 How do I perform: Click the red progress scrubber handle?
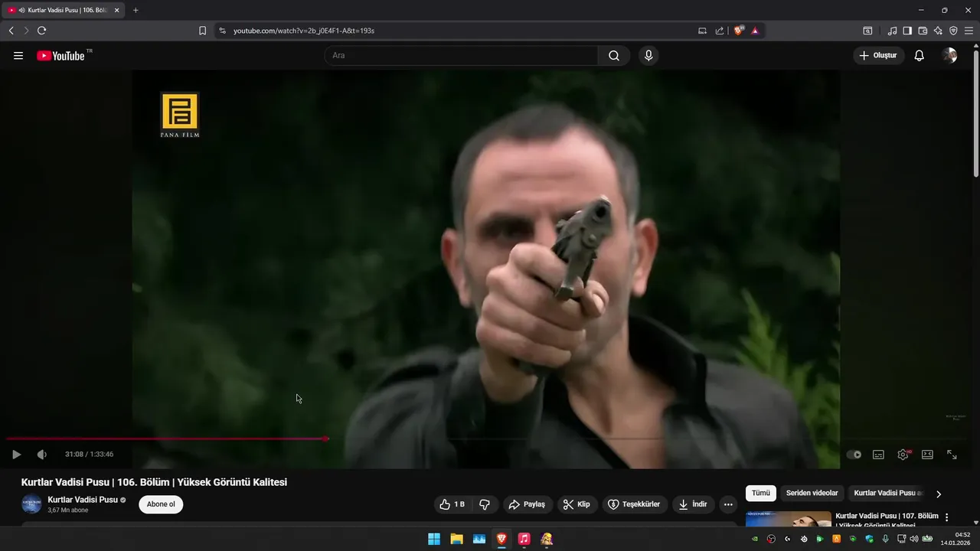[326, 439]
